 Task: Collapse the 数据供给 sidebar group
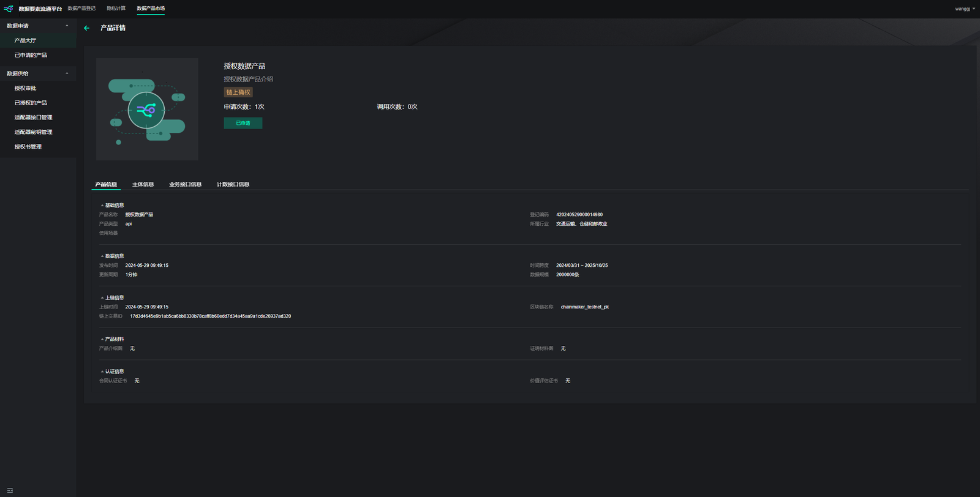[x=67, y=73]
